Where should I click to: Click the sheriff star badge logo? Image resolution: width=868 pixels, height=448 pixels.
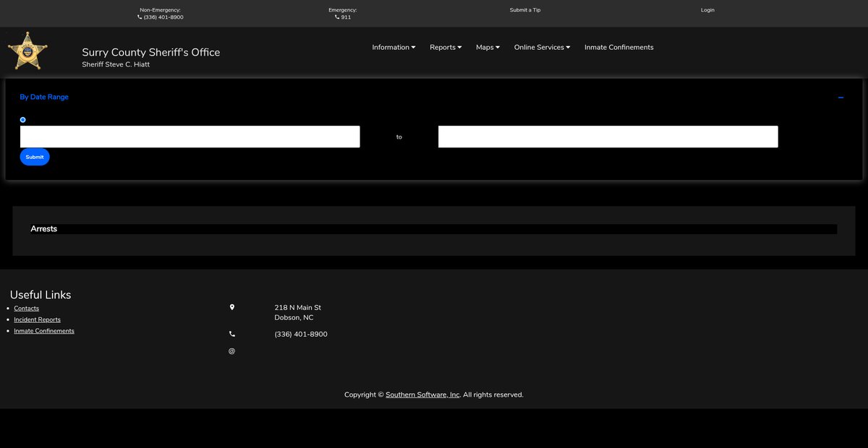[27, 51]
